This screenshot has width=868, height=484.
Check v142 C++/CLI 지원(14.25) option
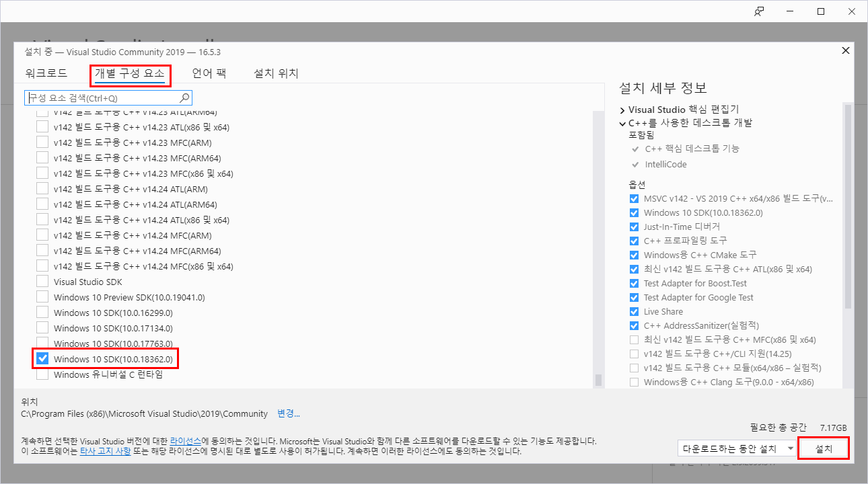634,354
